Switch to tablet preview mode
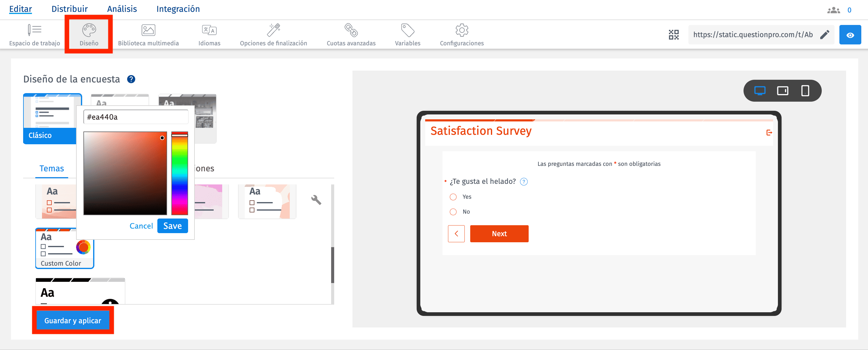Viewport: 868px width, 350px height. 783,91
